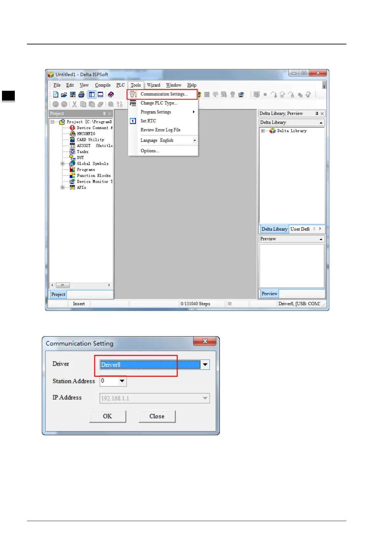Click the Change PLC Type icon
This screenshot has width=392, height=554.
pos(133,103)
